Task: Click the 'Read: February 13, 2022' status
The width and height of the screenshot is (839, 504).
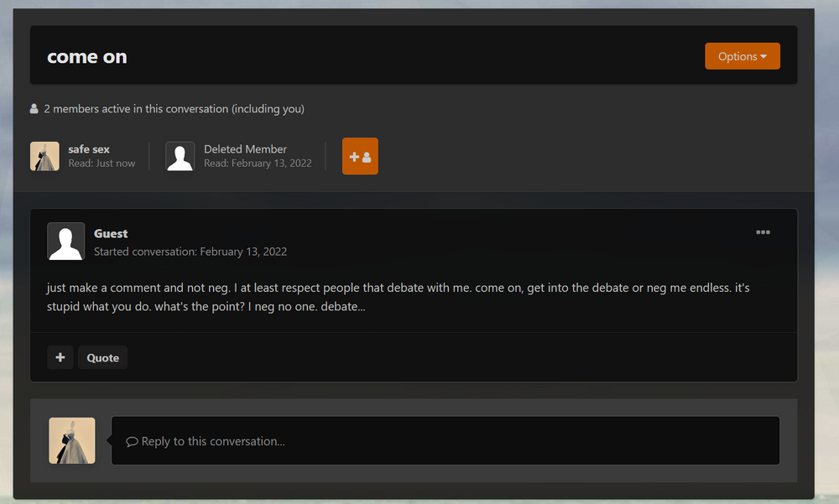Action: [x=258, y=164]
